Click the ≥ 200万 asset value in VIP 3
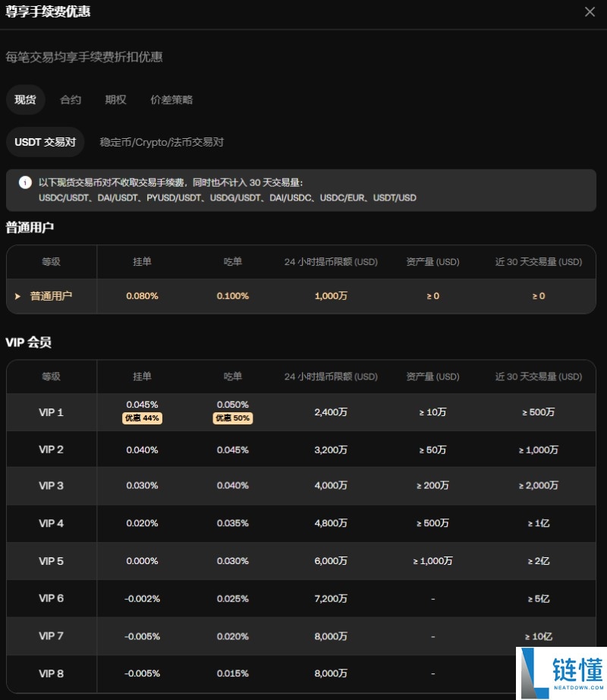 pos(432,485)
